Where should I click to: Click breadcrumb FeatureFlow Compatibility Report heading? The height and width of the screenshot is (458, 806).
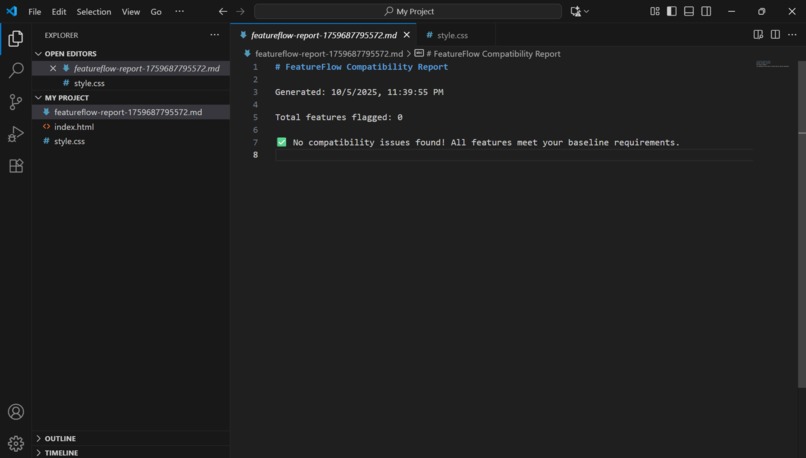[493, 53]
